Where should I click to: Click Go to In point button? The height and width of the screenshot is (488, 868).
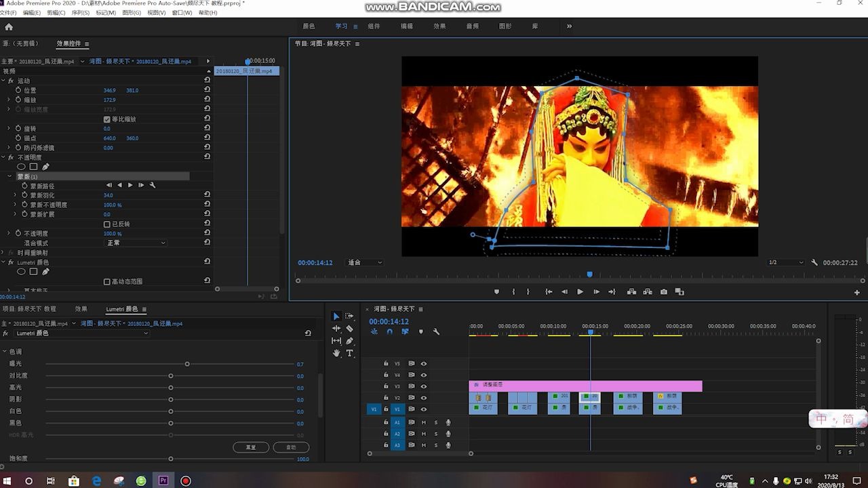click(x=549, y=292)
